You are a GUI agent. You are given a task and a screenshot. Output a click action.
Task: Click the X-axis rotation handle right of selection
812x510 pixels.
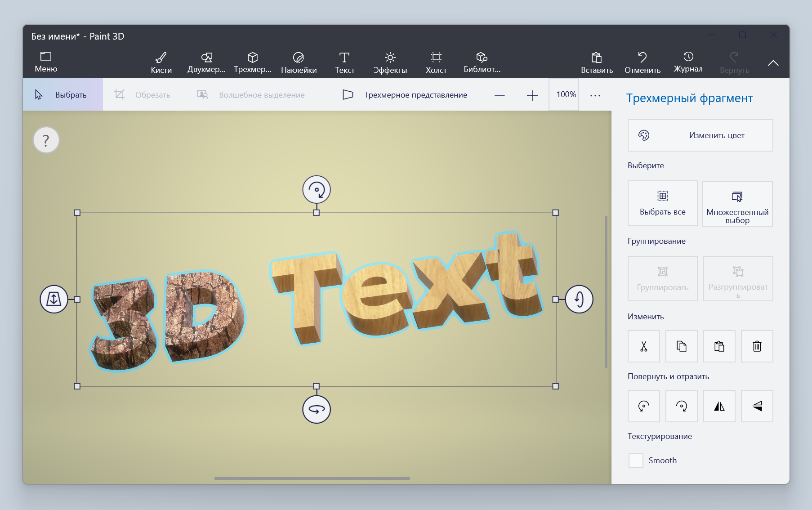579,299
